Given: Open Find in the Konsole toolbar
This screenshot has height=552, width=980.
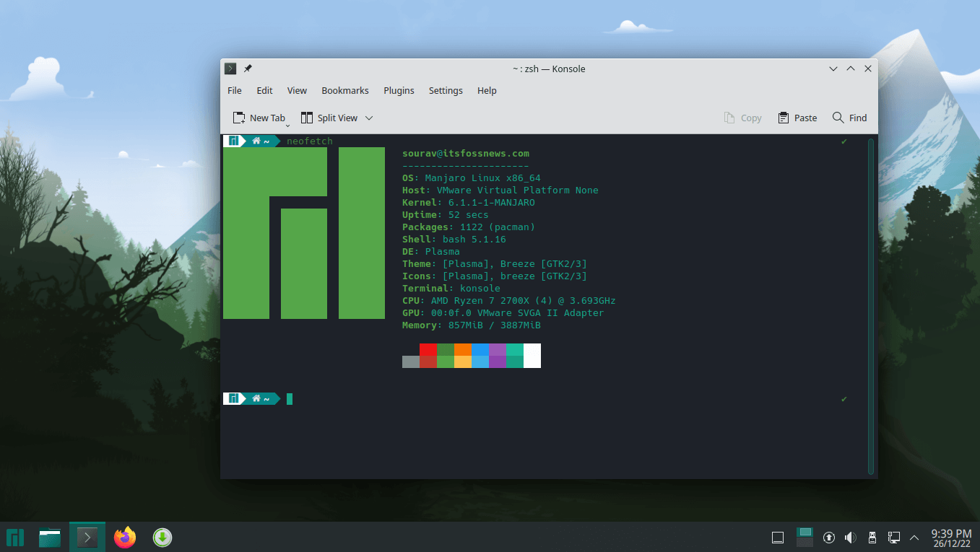Looking at the screenshot, I should [849, 118].
